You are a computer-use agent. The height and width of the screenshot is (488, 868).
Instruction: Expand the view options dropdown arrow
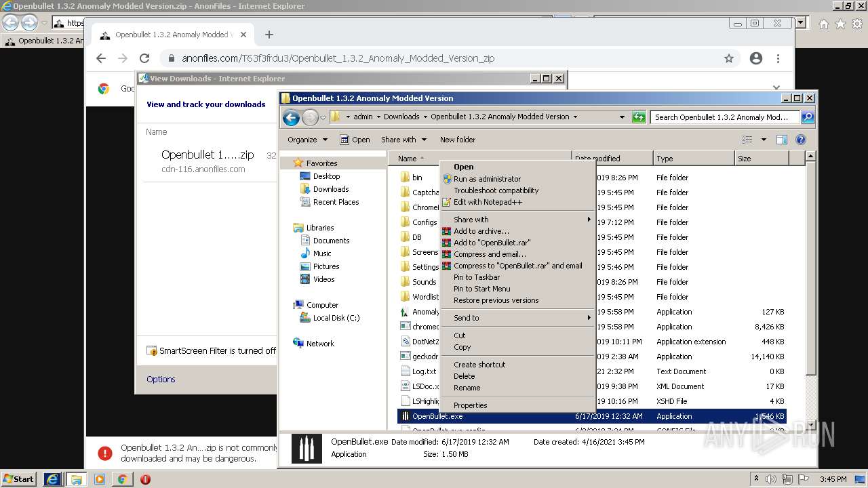point(764,140)
